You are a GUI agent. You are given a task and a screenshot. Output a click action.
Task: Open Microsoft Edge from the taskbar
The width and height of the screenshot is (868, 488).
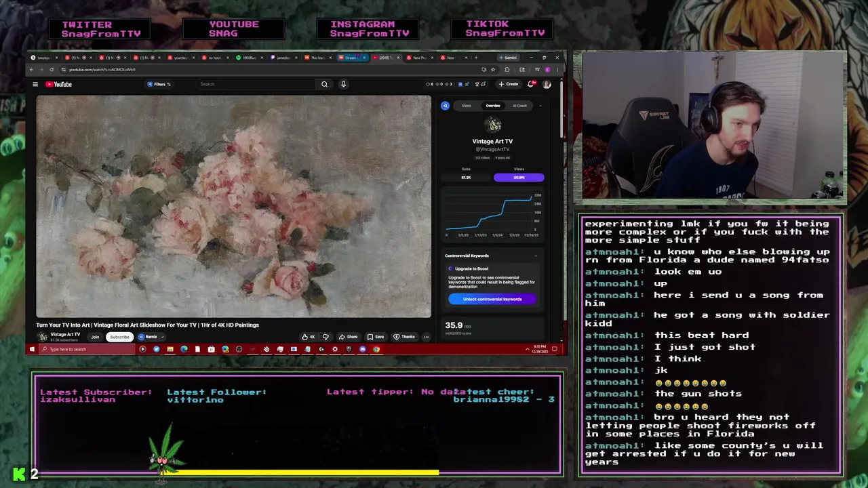[184, 349]
